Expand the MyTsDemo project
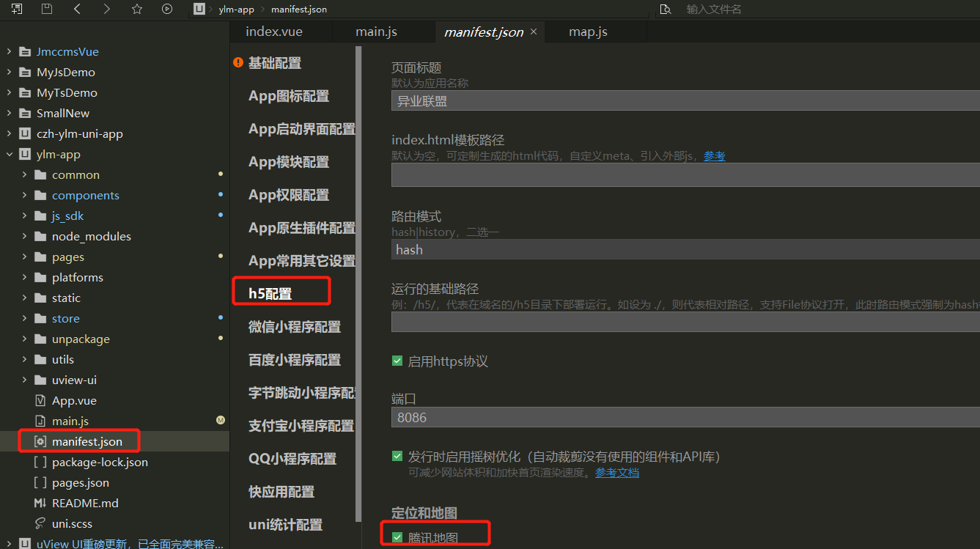Image resolution: width=980 pixels, height=549 pixels. tap(9, 92)
